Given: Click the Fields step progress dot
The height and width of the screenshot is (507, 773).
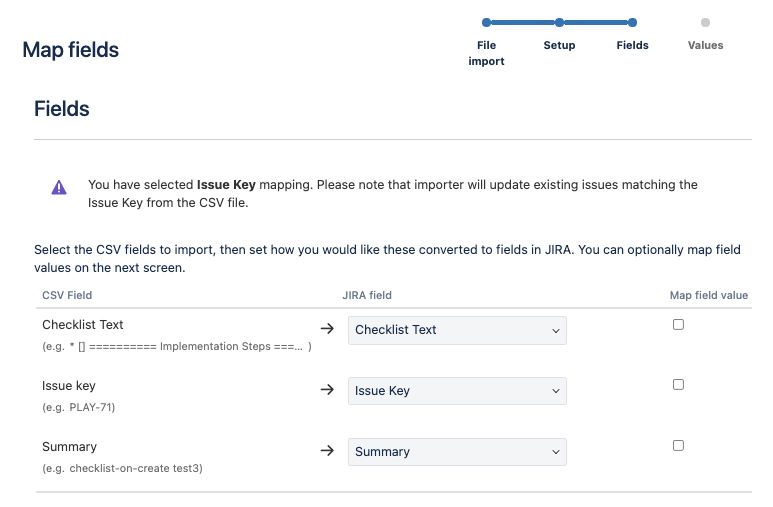Looking at the screenshot, I should [x=632, y=22].
